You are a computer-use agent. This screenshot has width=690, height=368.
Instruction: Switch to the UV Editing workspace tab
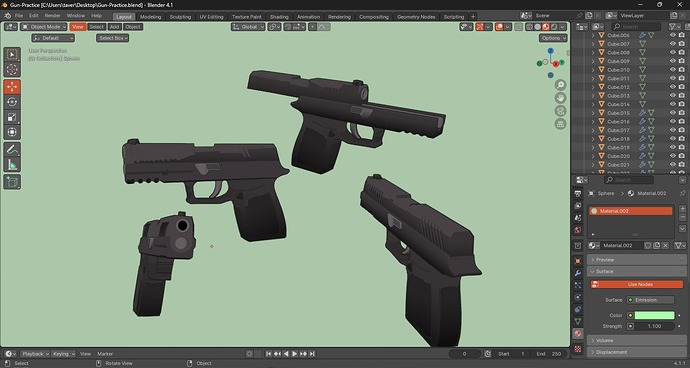pos(211,17)
